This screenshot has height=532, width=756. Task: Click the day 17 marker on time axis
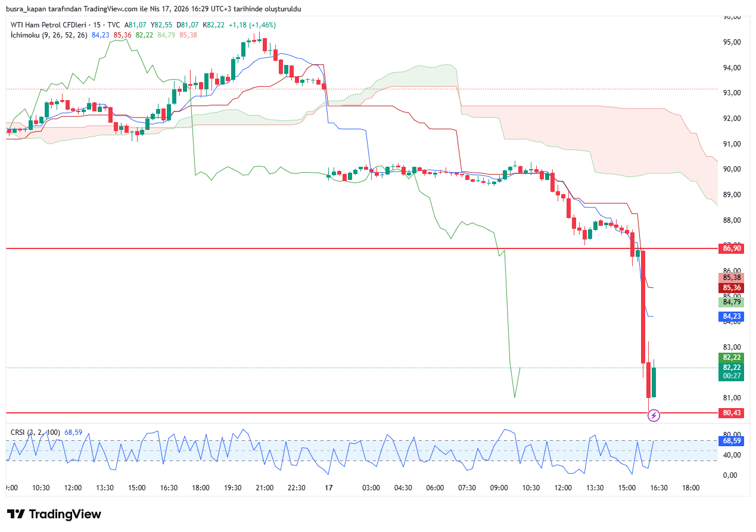pyautogui.click(x=328, y=487)
